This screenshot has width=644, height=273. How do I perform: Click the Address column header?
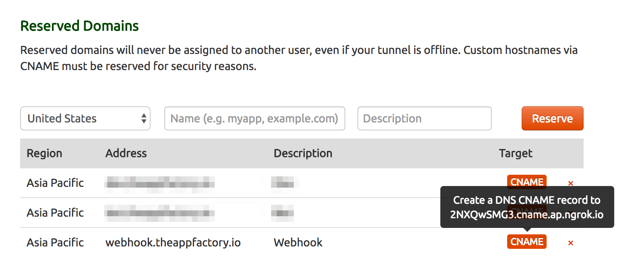126,153
